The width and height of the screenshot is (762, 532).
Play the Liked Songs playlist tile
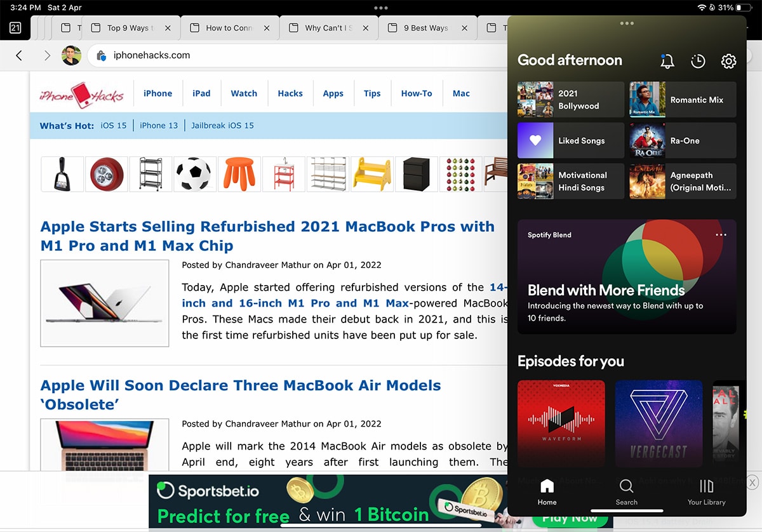coord(570,141)
